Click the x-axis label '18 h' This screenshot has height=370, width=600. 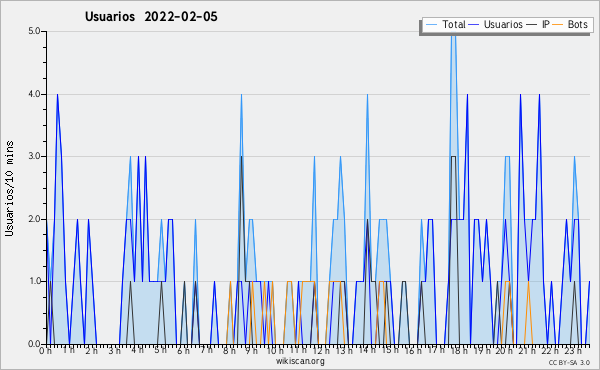[459, 351]
